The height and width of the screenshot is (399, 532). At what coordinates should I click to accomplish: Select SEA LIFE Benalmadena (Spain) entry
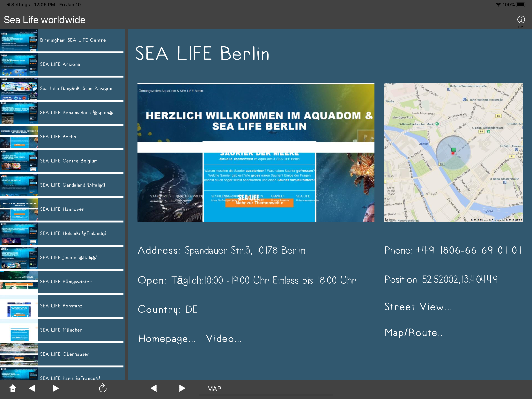pos(62,113)
